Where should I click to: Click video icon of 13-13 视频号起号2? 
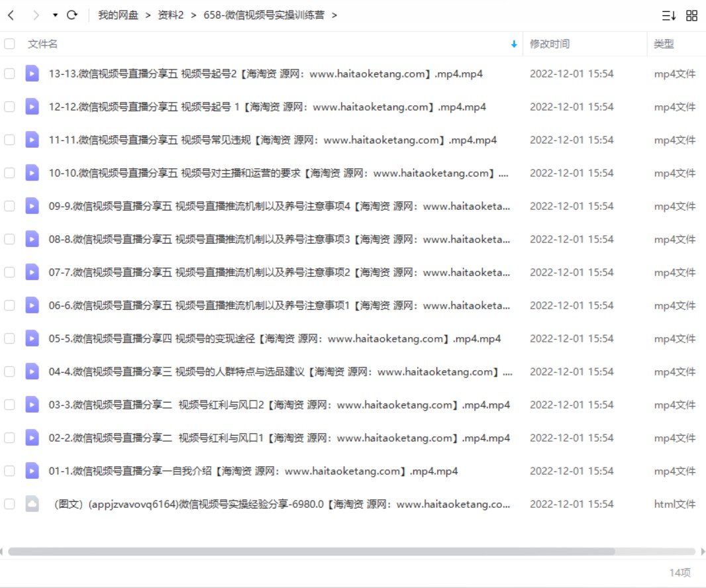click(32, 73)
